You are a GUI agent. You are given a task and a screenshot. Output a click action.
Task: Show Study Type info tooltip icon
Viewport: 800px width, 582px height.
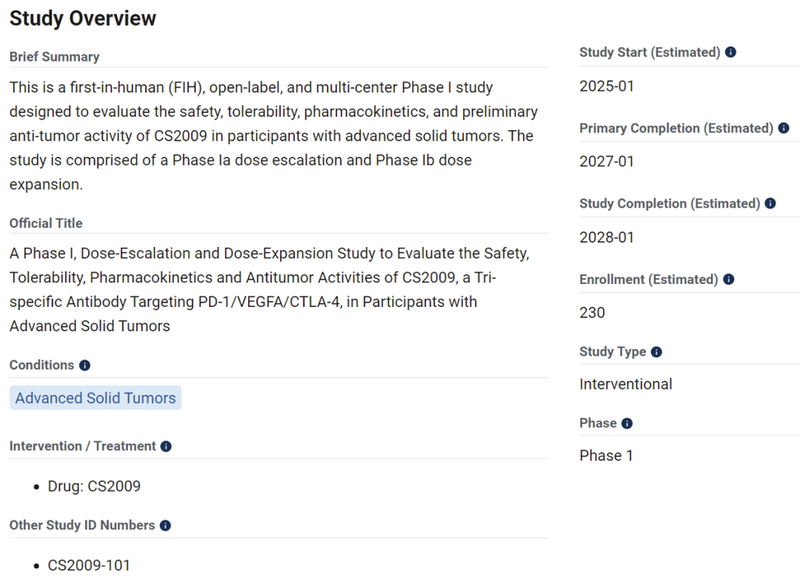tap(656, 352)
